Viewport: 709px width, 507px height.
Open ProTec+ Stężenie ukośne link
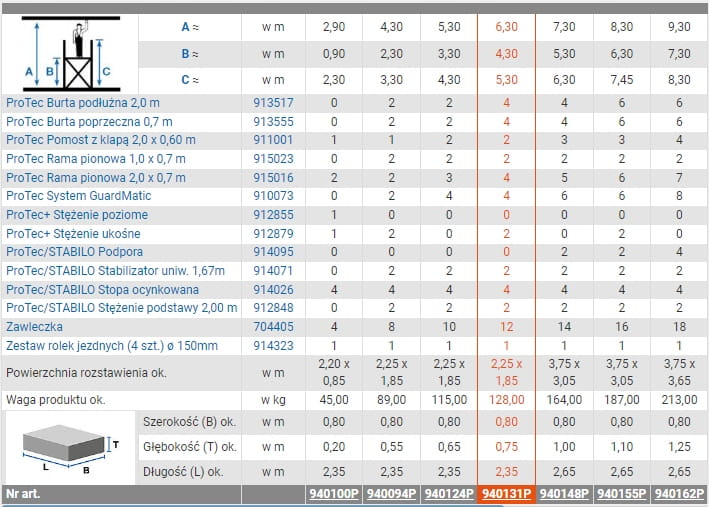pos(73,233)
